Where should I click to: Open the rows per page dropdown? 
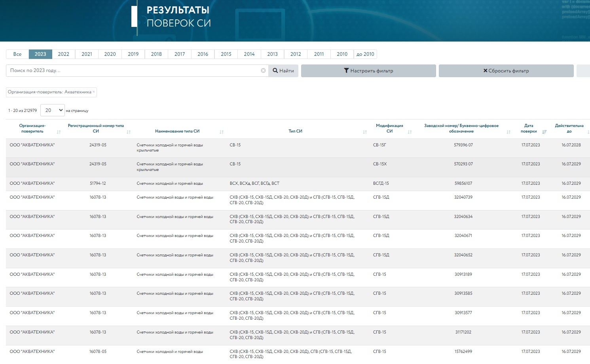point(52,110)
